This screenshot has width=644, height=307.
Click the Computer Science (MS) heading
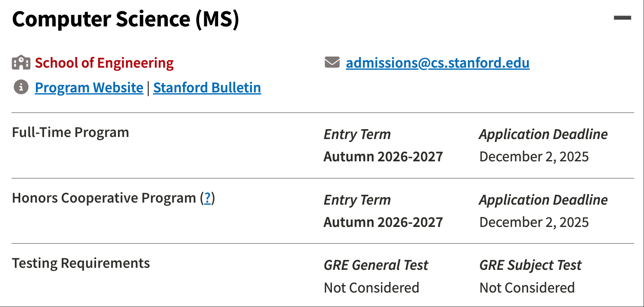(x=126, y=19)
